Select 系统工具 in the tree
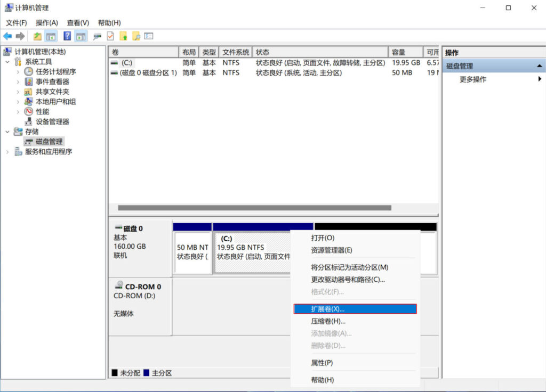The image size is (546, 392). tap(38, 62)
